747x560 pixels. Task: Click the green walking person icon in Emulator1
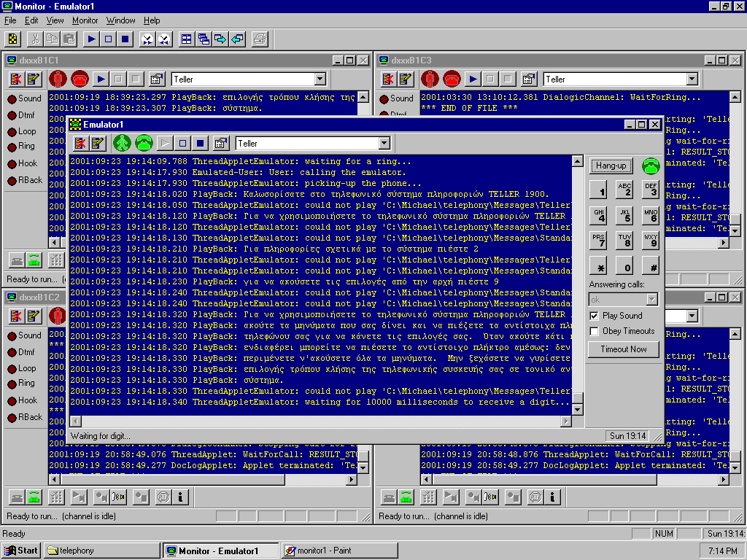[122, 144]
